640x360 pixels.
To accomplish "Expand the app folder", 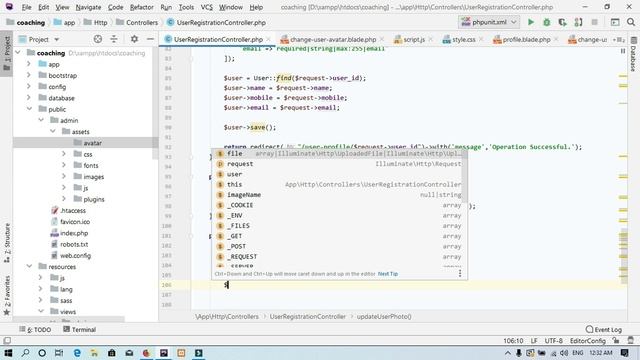I will click(29, 64).
